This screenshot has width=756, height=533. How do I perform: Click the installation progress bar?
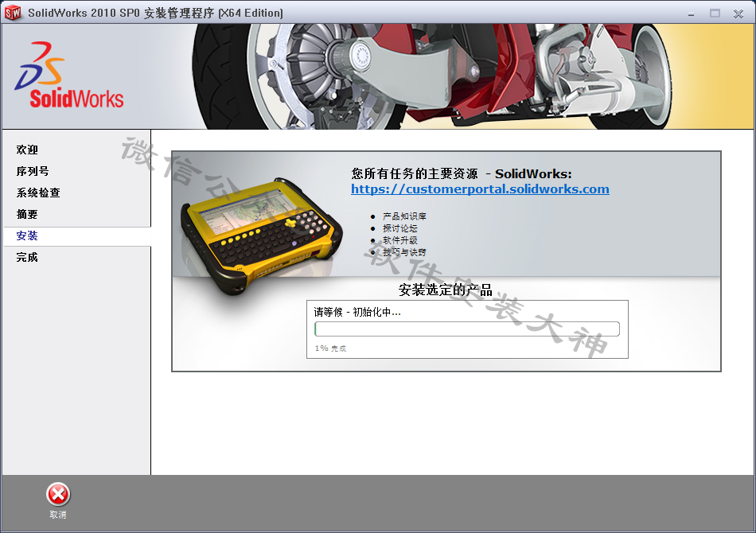coord(466,329)
